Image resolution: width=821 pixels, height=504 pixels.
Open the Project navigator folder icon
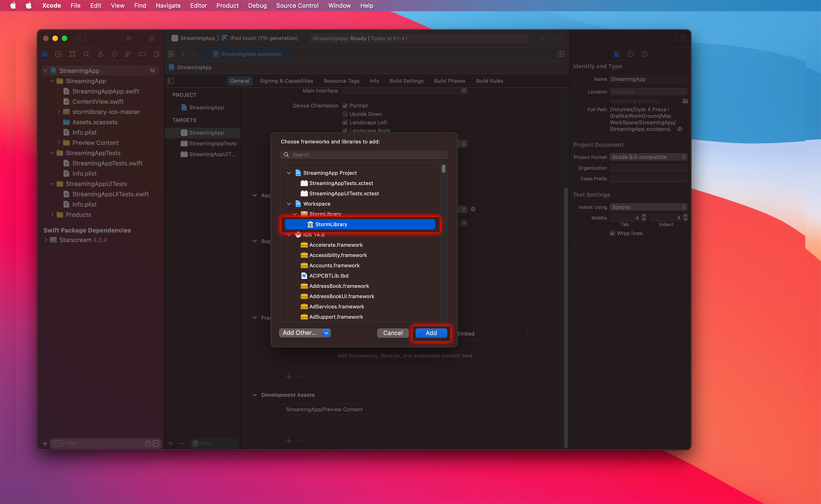coord(44,54)
